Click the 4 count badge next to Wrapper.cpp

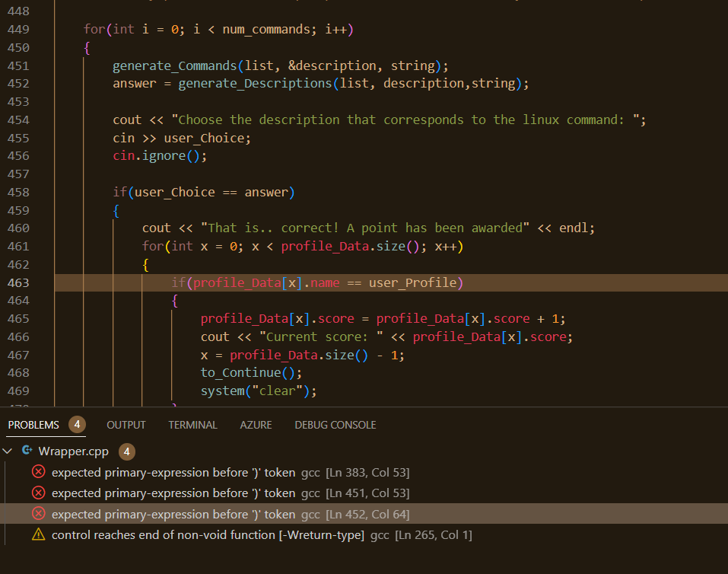[126, 451]
